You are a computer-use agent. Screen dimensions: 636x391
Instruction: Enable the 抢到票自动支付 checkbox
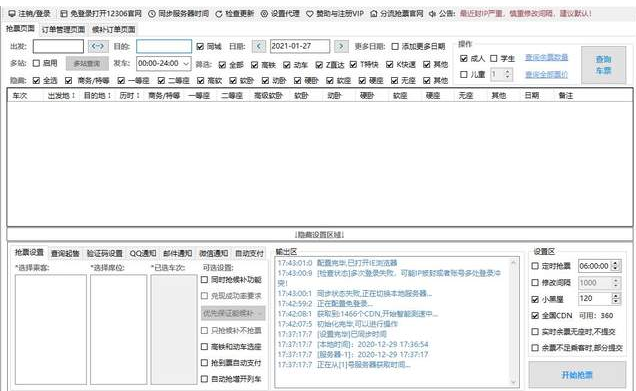204,363
